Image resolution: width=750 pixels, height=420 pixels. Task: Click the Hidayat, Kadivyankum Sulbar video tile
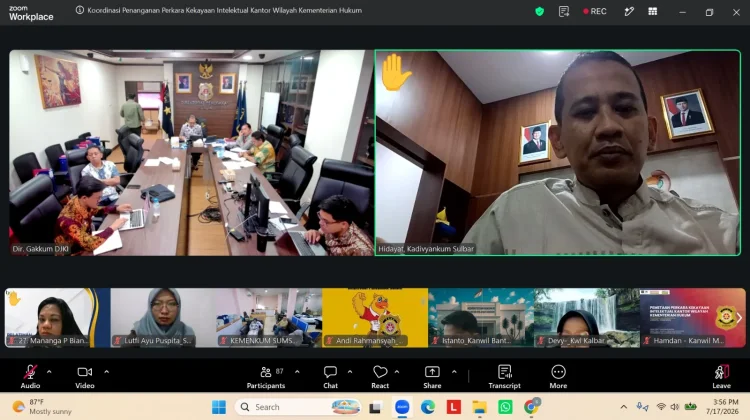pyautogui.click(x=558, y=153)
